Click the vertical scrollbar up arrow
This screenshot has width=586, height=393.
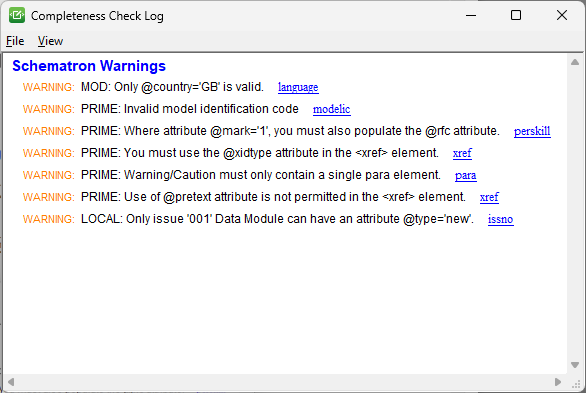click(x=575, y=62)
